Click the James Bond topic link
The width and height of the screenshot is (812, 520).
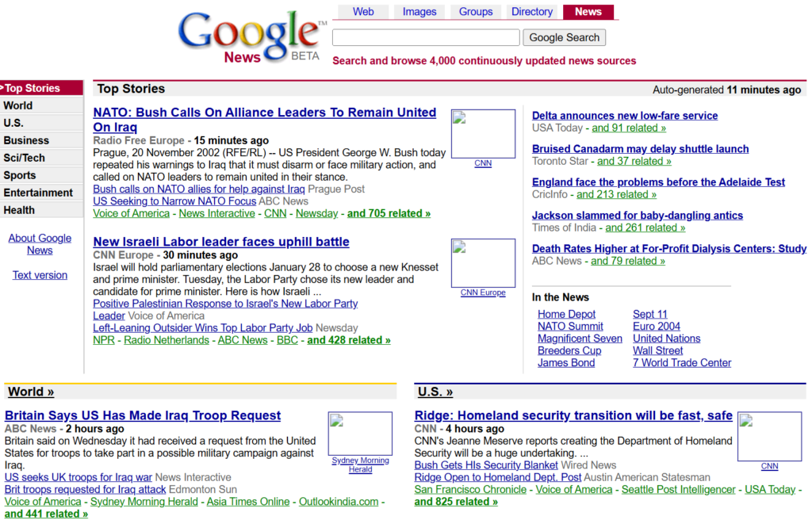(565, 362)
